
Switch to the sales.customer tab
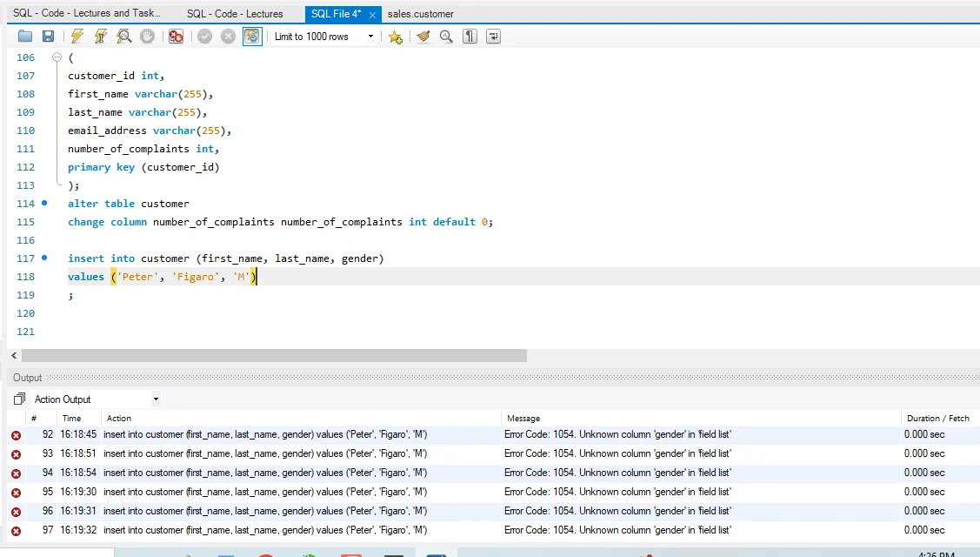click(x=421, y=14)
